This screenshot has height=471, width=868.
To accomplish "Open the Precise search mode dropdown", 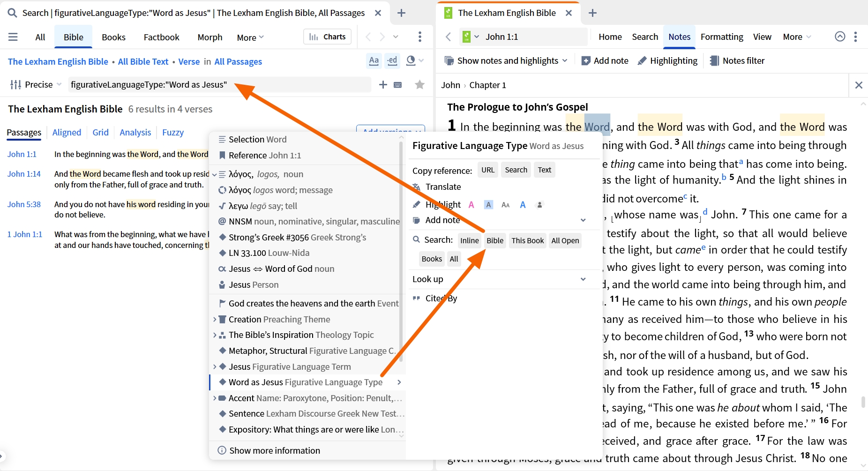I will click(x=36, y=84).
